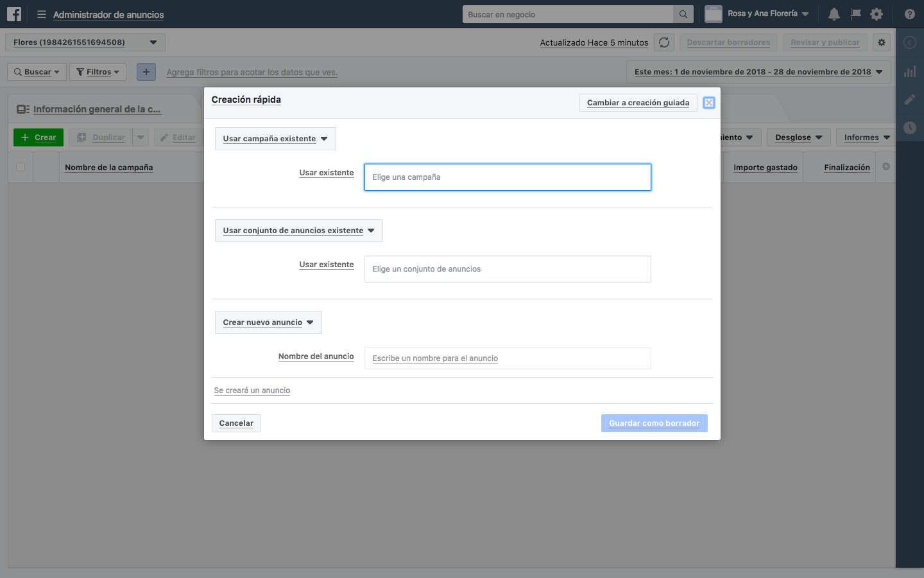Open Usar conjunto de anuncios existente dropdown
The width and height of the screenshot is (924, 578).
pyautogui.click(x=299, y=231)
